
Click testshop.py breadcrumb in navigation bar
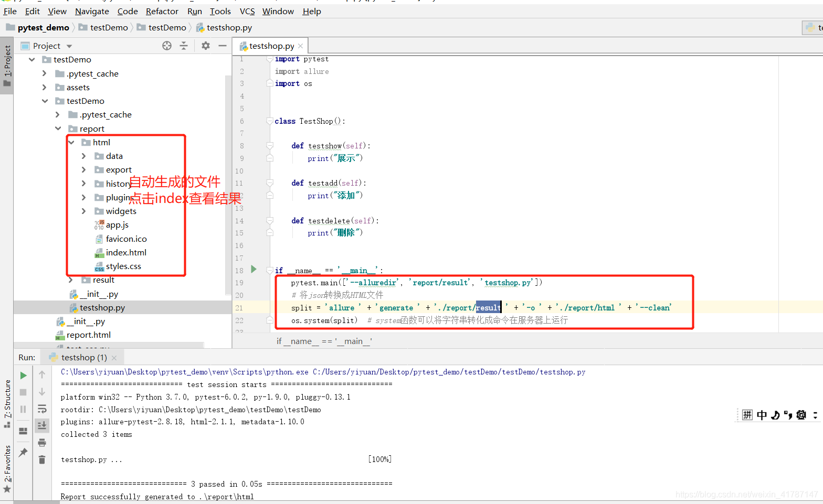224,27
